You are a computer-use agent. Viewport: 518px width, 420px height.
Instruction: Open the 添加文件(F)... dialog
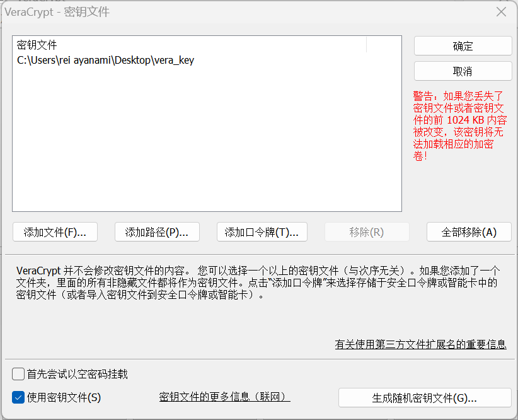point(55,232)
